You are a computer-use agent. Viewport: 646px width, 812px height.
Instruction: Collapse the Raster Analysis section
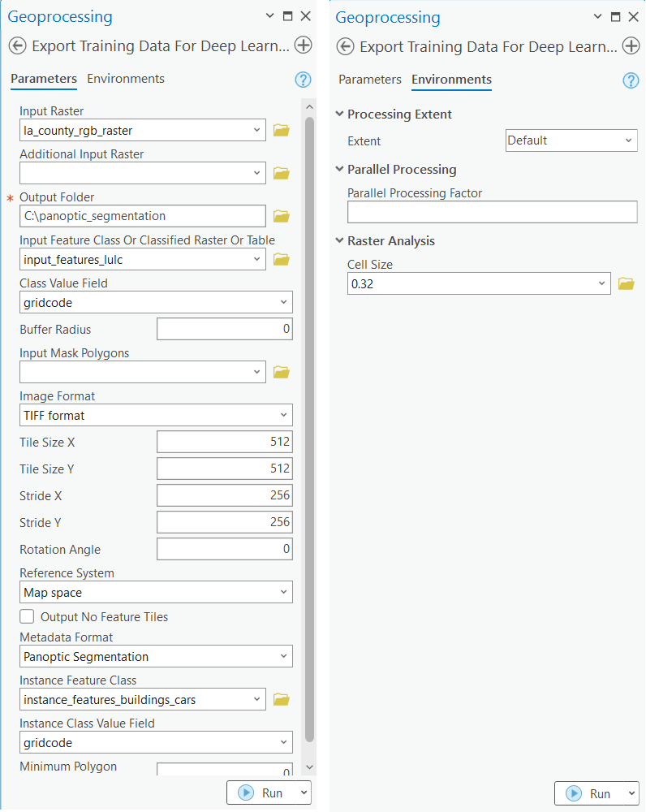[x=339, y=241]
